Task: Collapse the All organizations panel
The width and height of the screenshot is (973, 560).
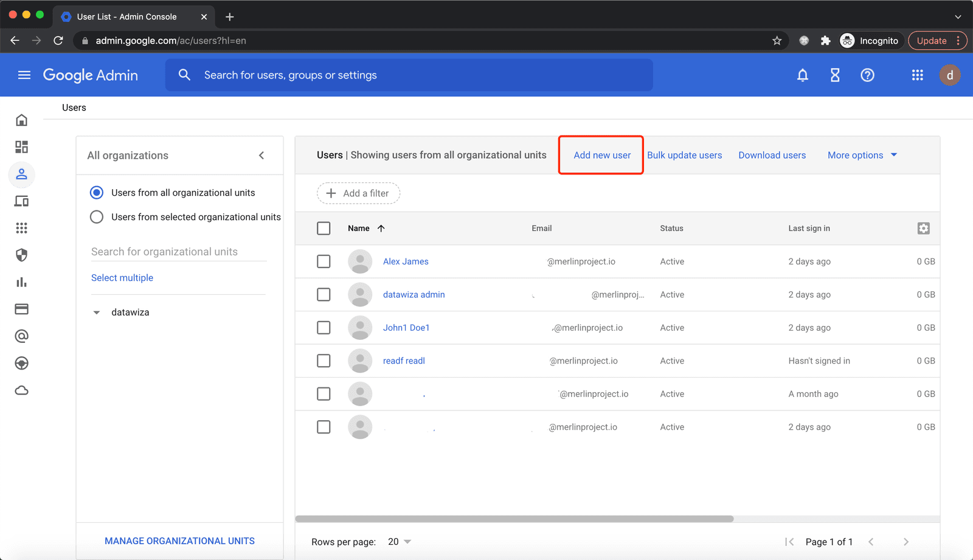Action: 261,156
